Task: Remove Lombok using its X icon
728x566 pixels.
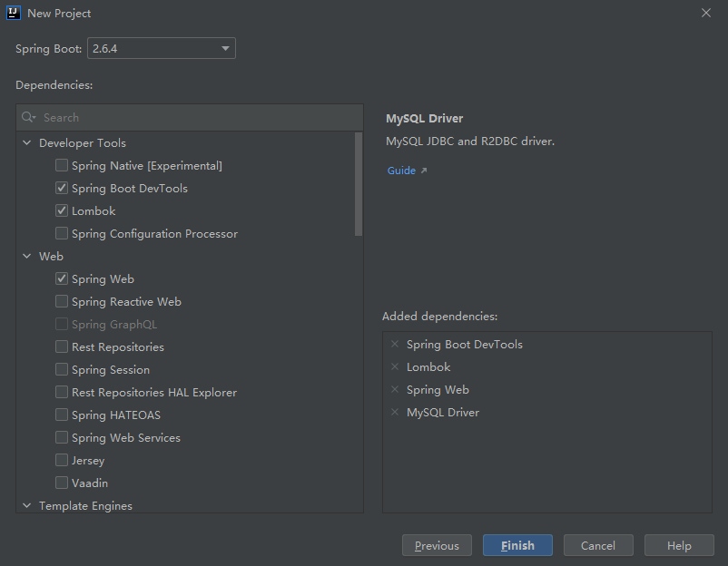Action: point(394,367)
